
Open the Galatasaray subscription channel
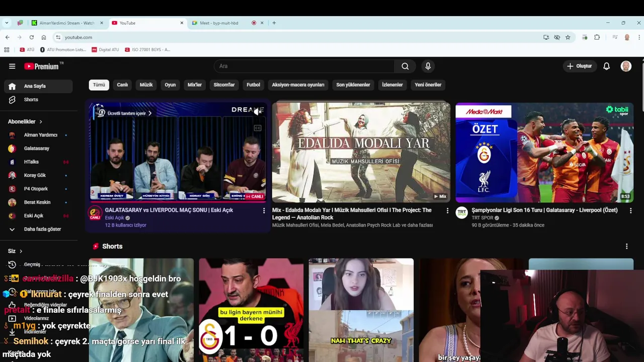click(x=38, y=148)
